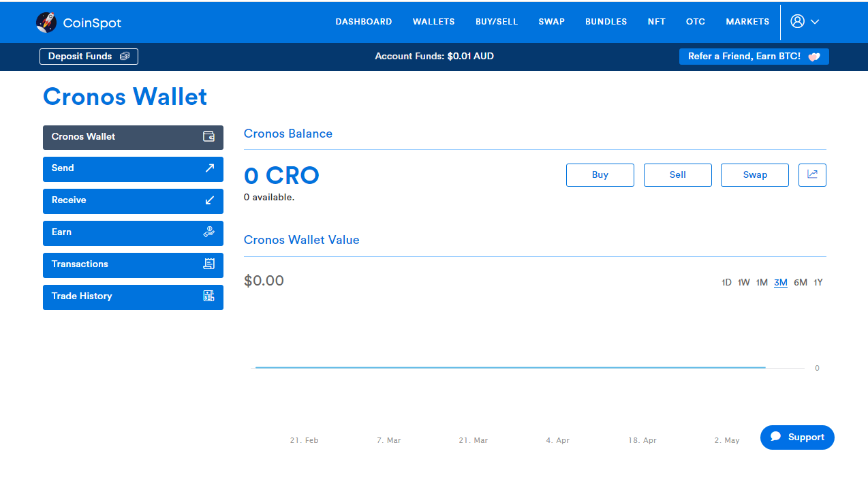Click the Trade History grid icon
This screenshot has width=868, height=477.
pyautogui.click(x=209, y=296)
